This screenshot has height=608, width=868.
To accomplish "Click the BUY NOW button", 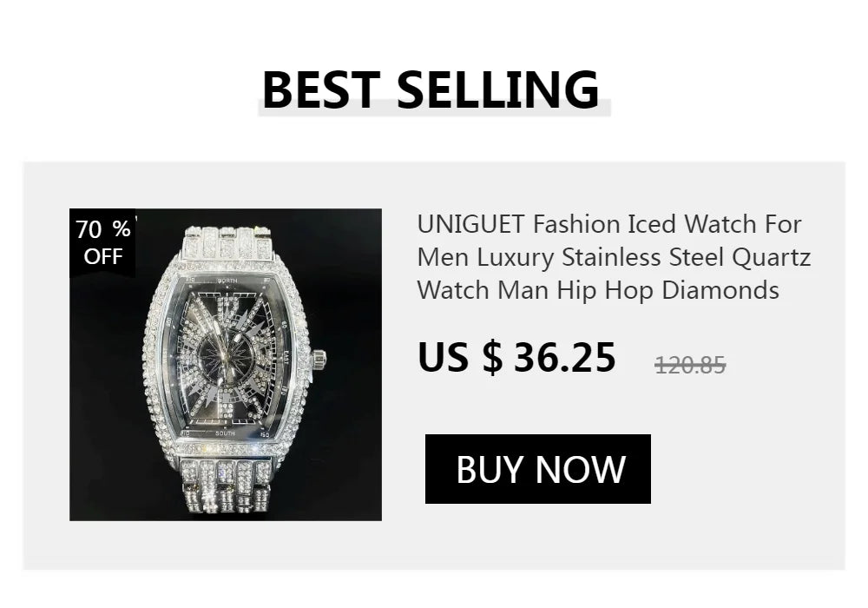I will point(537,469).
